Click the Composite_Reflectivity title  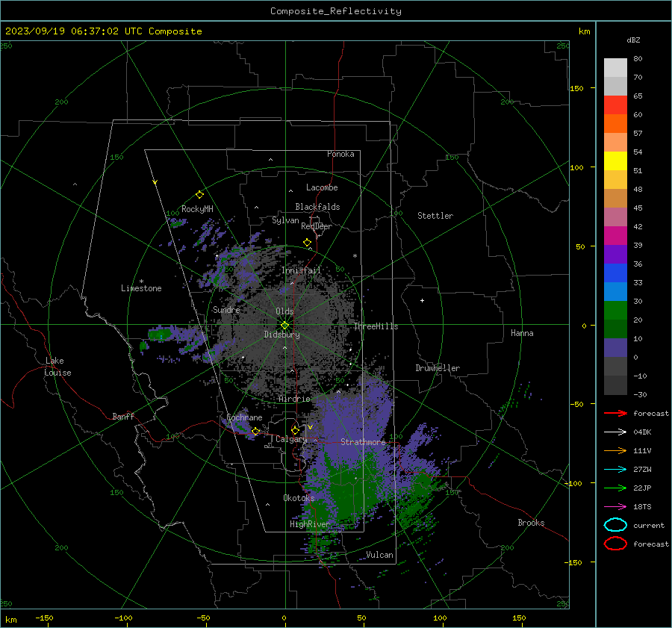click(x=336, y=11)
